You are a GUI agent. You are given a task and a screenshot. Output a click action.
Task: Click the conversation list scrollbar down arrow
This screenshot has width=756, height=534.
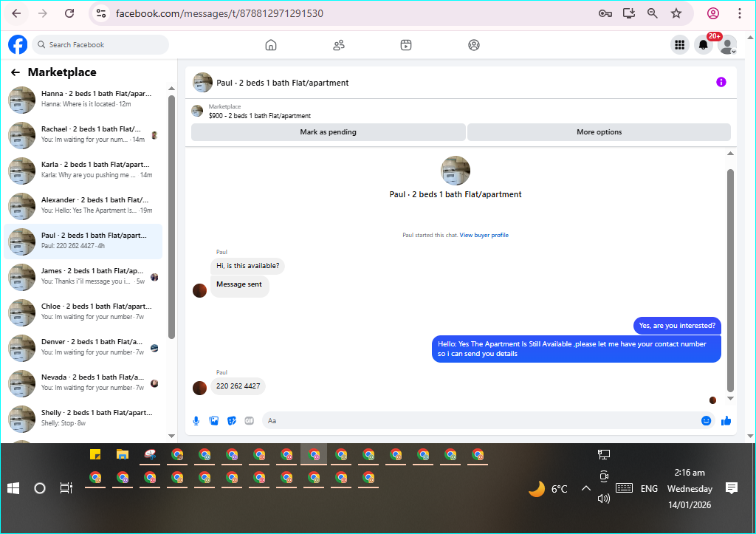[x=171, y=436]
